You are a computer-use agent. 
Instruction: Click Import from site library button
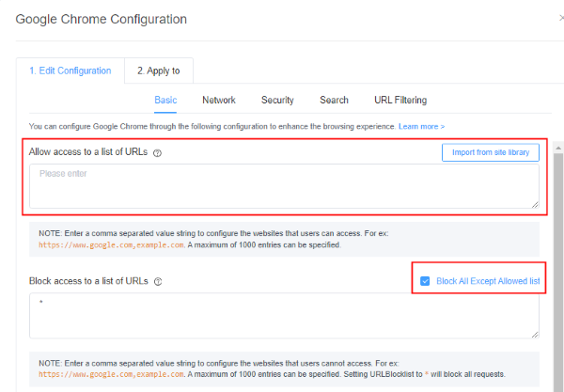pos(491,152)
